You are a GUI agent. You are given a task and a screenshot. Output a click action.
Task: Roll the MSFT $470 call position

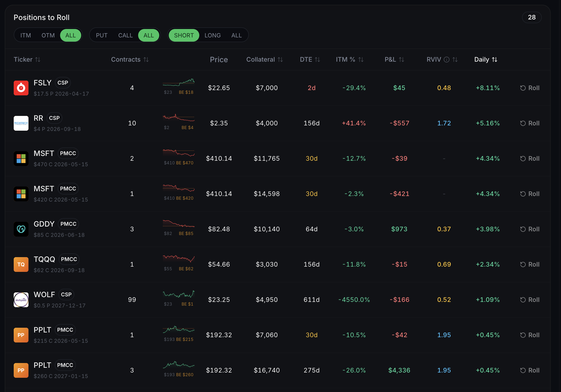point(530,159)
